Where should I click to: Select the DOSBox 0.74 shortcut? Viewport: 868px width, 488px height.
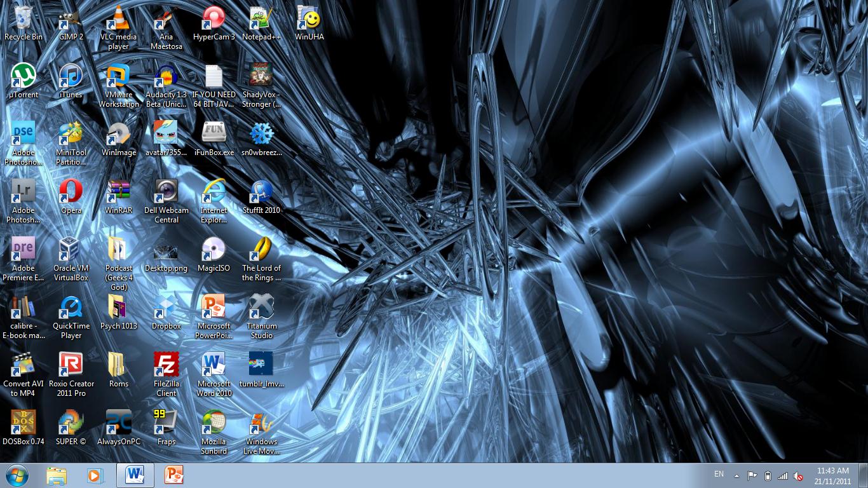(24, 424)
